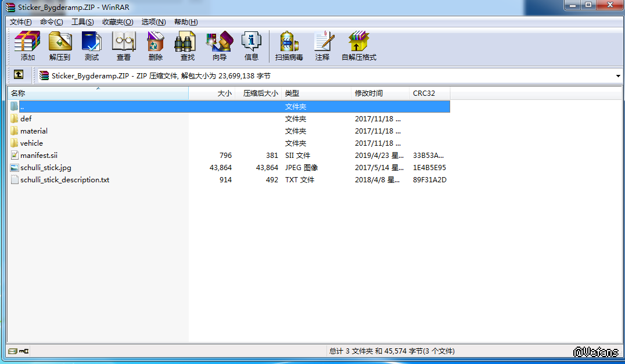Click the archive path text in address bar
625x364 pixels.
click(x=161, y=75)
